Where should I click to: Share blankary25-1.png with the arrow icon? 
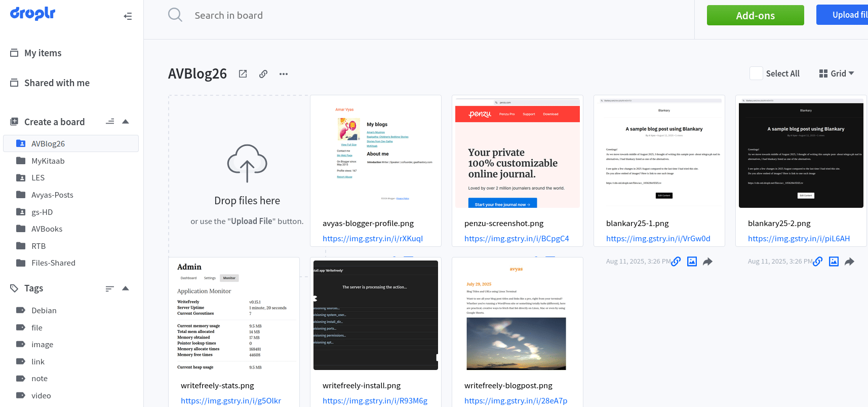point(708,262)
